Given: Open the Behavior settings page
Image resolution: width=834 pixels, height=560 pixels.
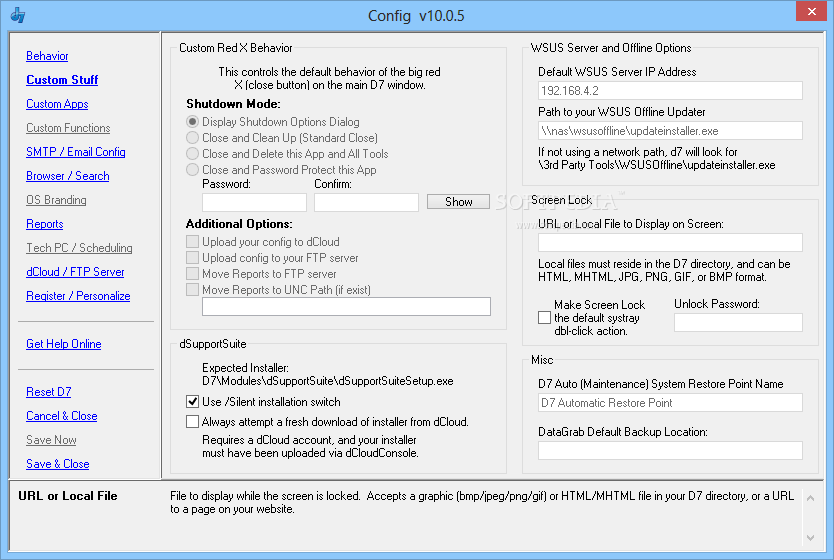Looking at the screenshot, I should point(47,56).
